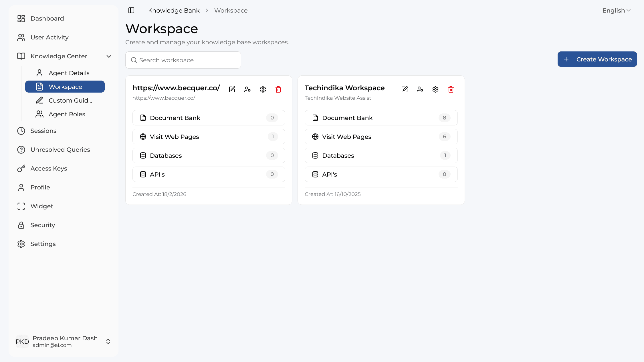Click 'Created At: 16/10/2025' text
The height and width of the screenshot is (362, 644).
click(332, 194)
